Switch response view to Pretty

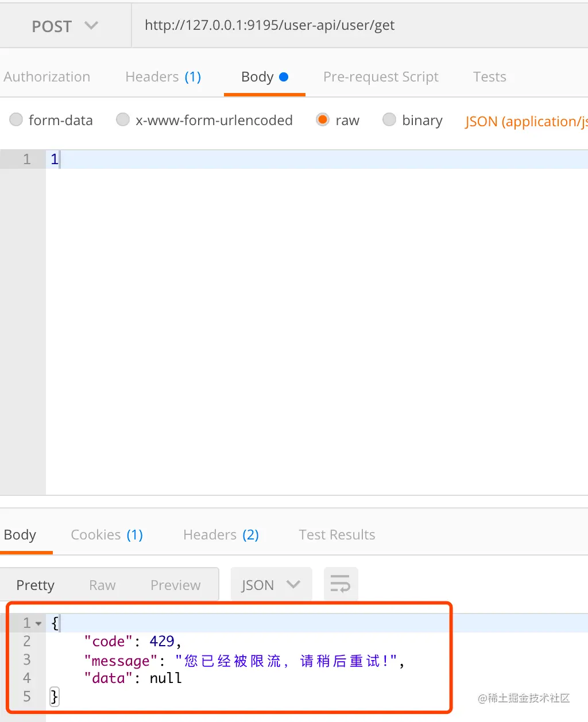(36, 585)
